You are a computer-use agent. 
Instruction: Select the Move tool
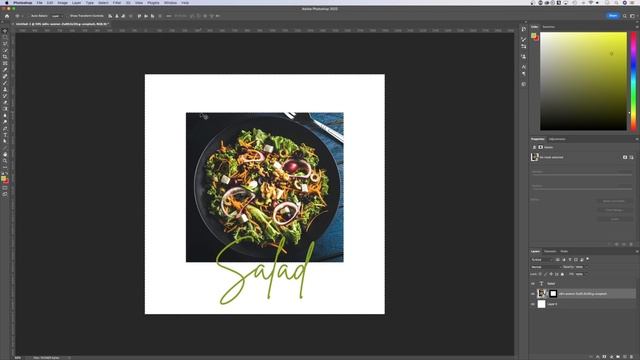point(5,31)
